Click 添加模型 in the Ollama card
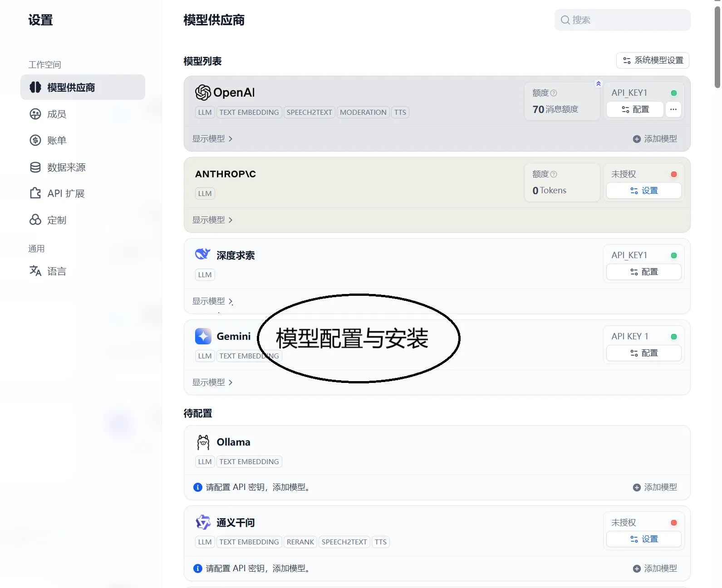Image resolution: width=722 pixels, height=588 pixels. [655, 487]
